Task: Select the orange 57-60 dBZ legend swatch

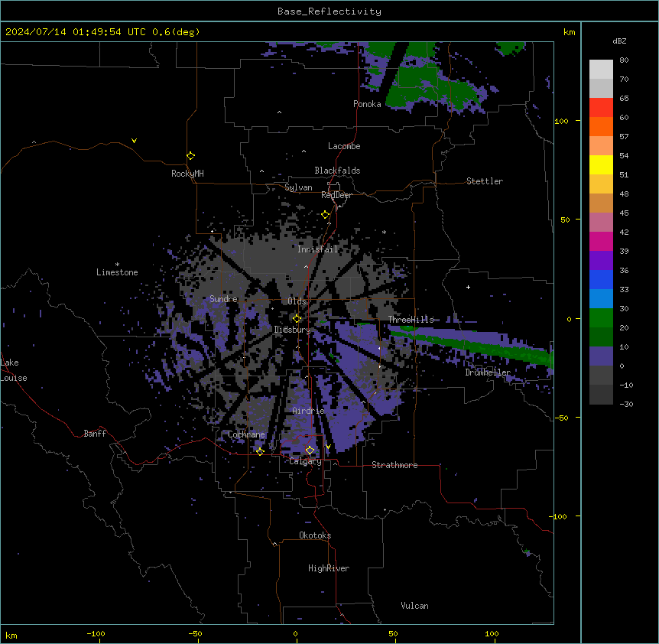Action: coord(601,126)
